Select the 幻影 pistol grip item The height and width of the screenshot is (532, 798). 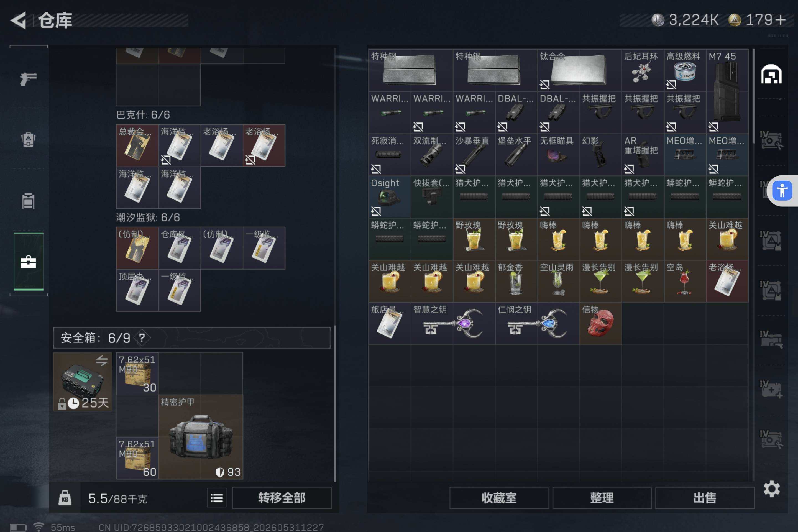click(600, 155)
